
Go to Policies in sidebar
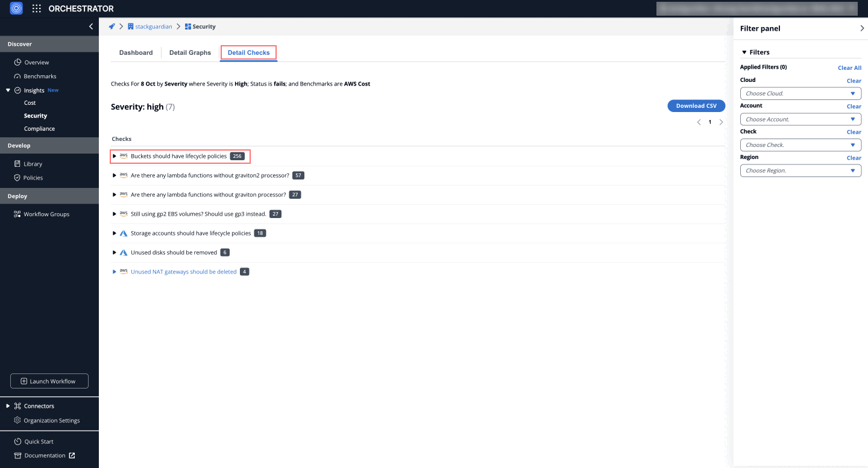(x=33, y=178)
